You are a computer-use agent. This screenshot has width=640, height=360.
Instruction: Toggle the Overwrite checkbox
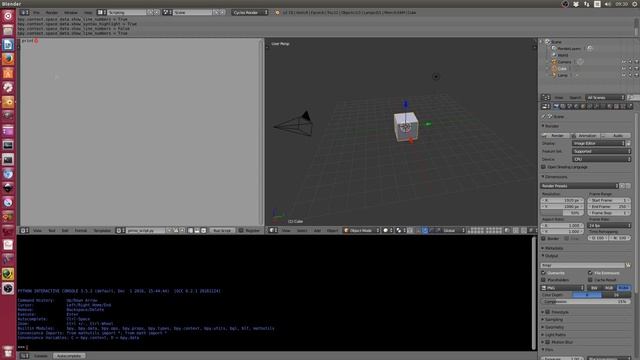pos(544,273)
